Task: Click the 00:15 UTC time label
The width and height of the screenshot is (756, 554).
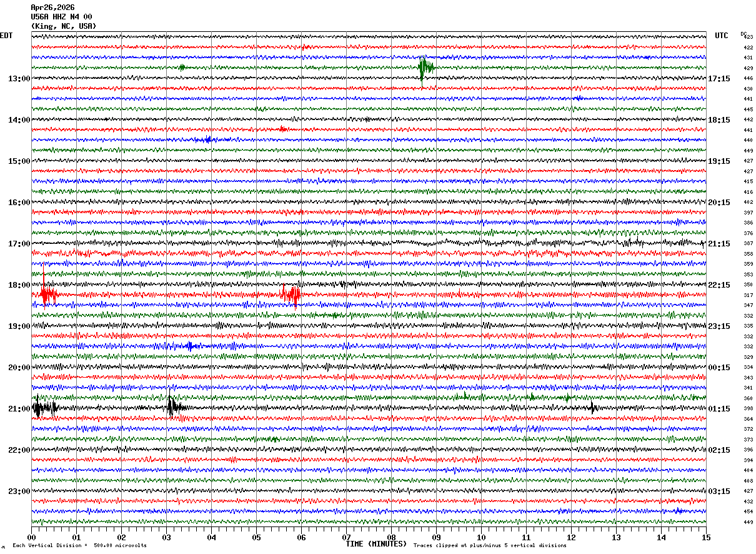Action: pyautogui.click(x=719, y=368)
